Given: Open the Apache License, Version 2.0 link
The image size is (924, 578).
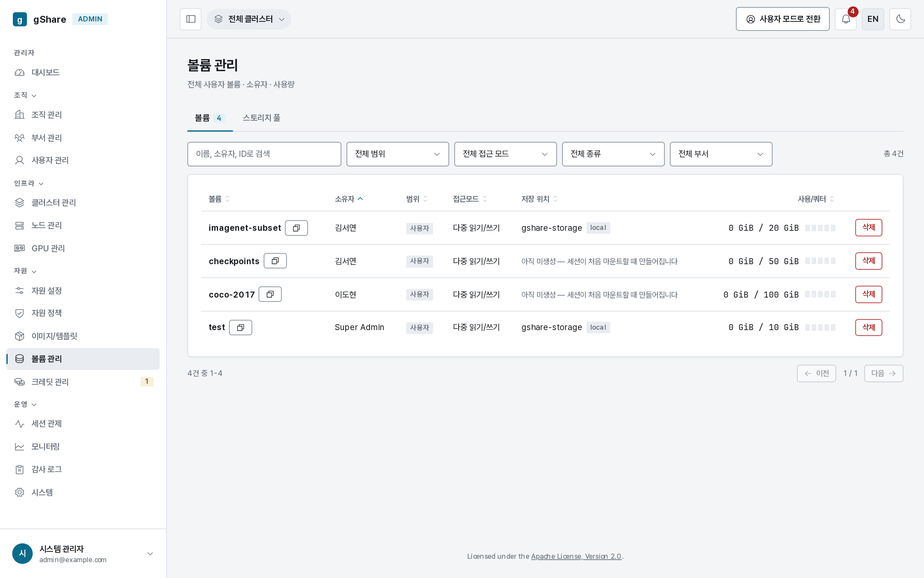Looking at the screenshot, I should (576, 556).
